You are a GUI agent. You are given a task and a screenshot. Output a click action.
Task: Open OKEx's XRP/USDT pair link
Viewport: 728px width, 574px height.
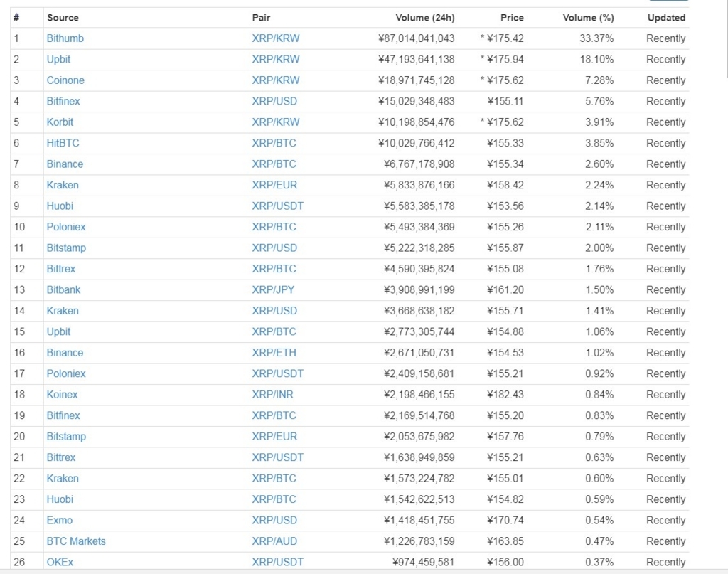point(278,562)
